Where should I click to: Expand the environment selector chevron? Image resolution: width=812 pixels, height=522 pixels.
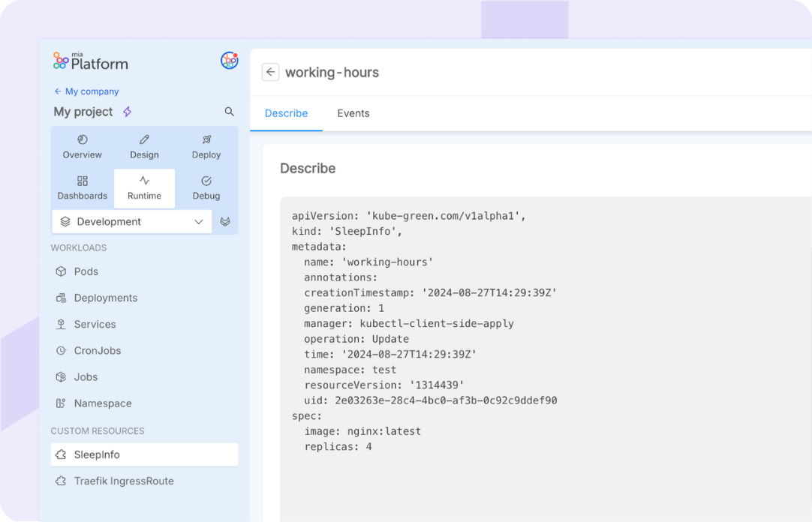pos(198,221)
